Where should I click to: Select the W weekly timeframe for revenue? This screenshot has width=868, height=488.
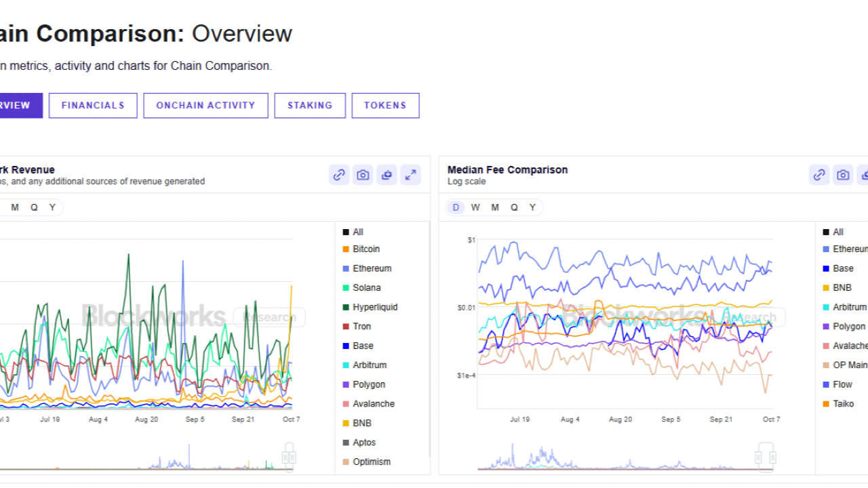(1, 207)
